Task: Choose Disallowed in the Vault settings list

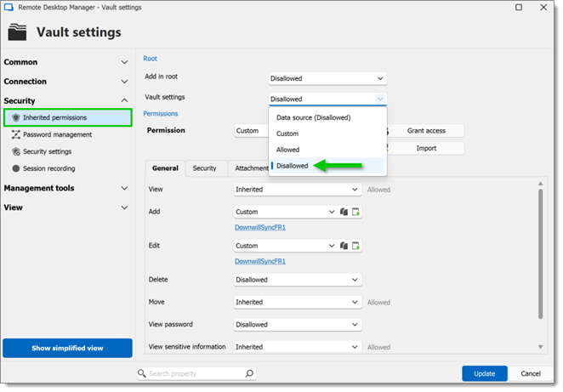Action: (x=327, y=166)
